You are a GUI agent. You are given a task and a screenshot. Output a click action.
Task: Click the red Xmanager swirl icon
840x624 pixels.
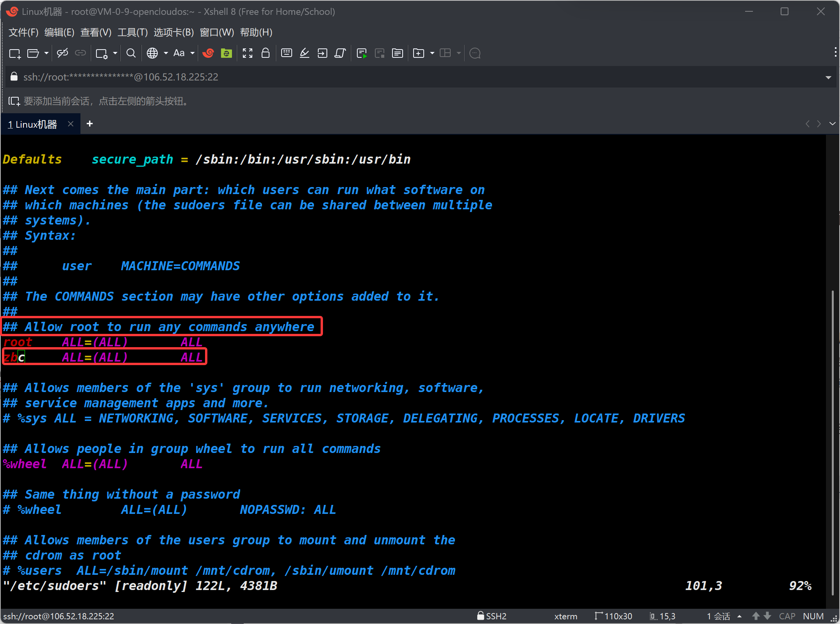click(x=208, y=53)
